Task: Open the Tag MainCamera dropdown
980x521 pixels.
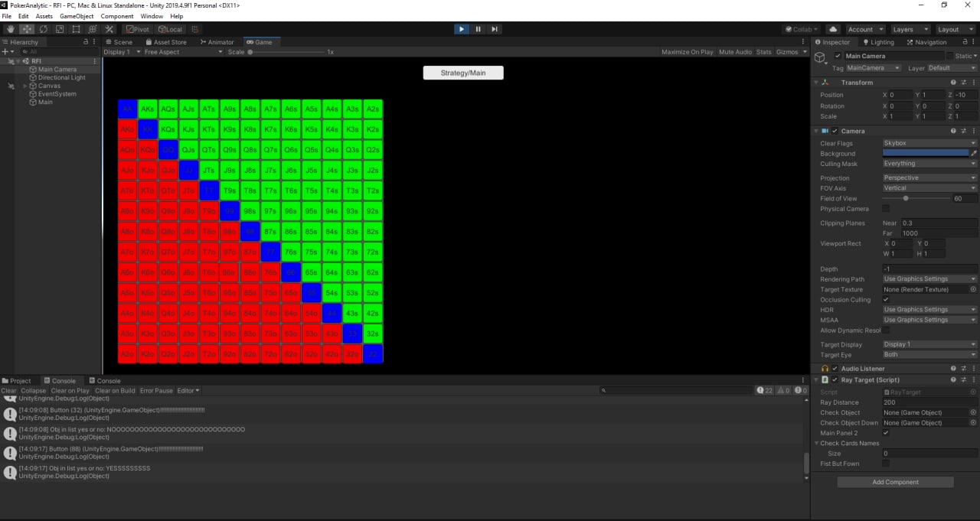Action: click(874, 68)
